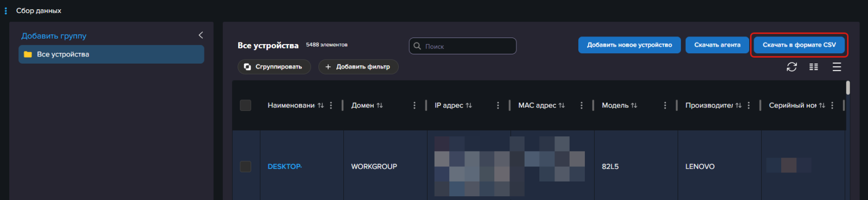Click the Добавить группу link
Image resolution: width=868 pixels, height=200 pixels.
[x=54, y=36]
